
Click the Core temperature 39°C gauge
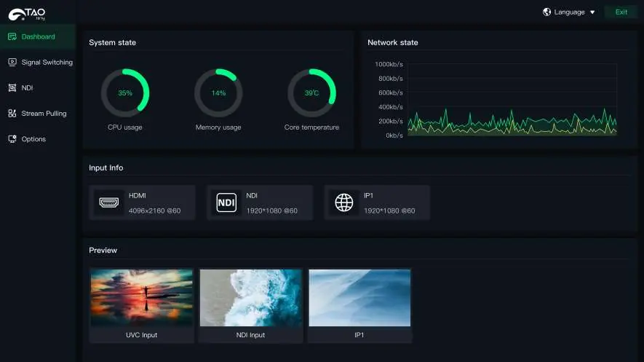coord(311,93)
